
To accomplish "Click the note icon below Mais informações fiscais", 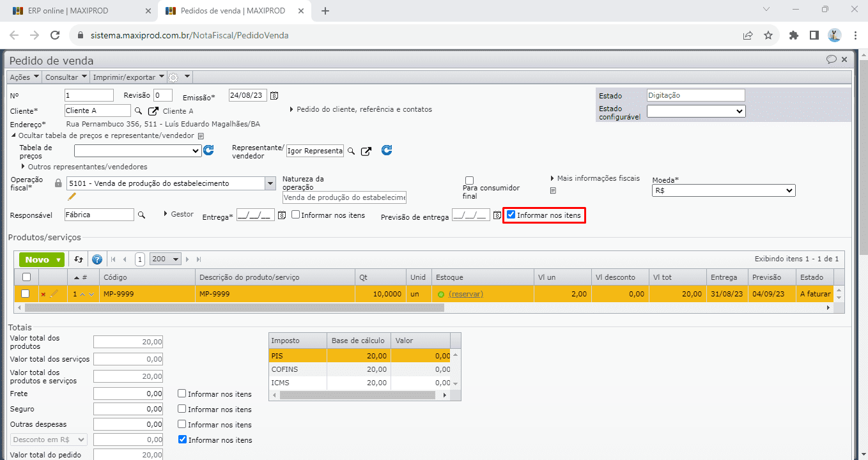I will (553, 190).
